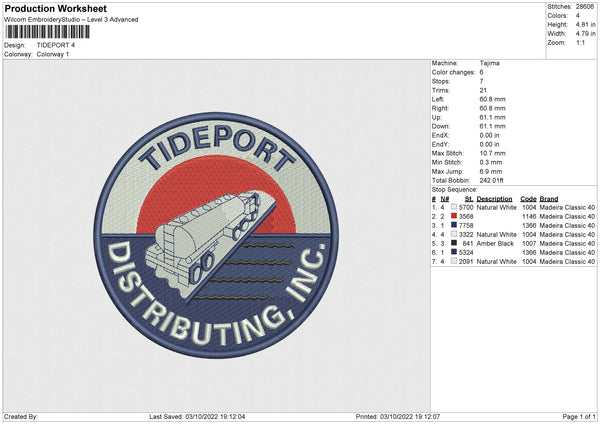Select the blue 5324 thread color swatch
600x424 pixels.
(x=455, y=252)
